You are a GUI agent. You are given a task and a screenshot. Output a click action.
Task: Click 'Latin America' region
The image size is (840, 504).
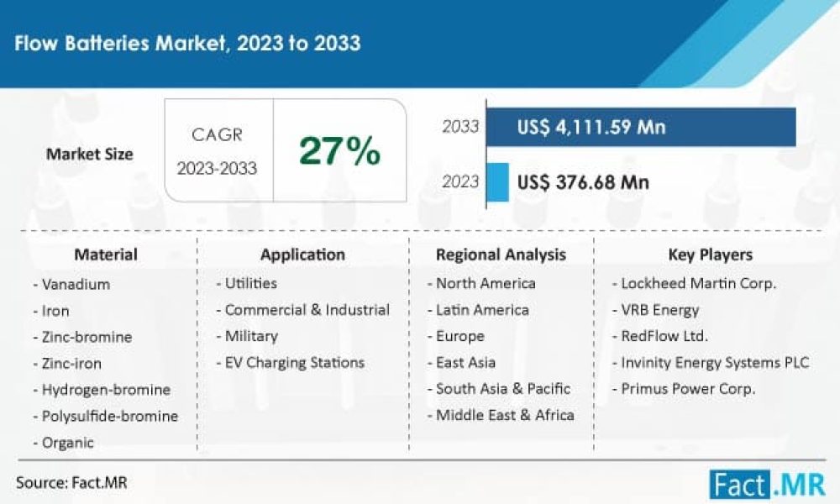pyautogui.click(x=482, y=310)
